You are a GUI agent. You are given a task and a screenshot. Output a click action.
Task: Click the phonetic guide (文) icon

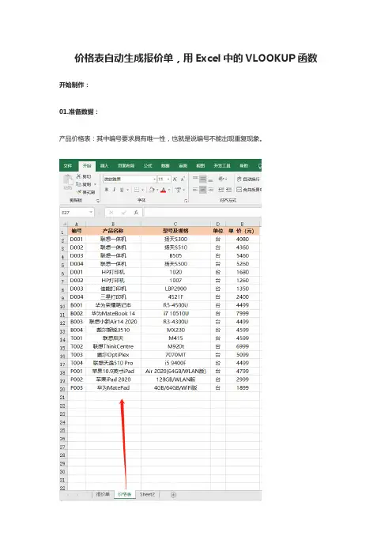pyautogui.click(x=179, y=190)
